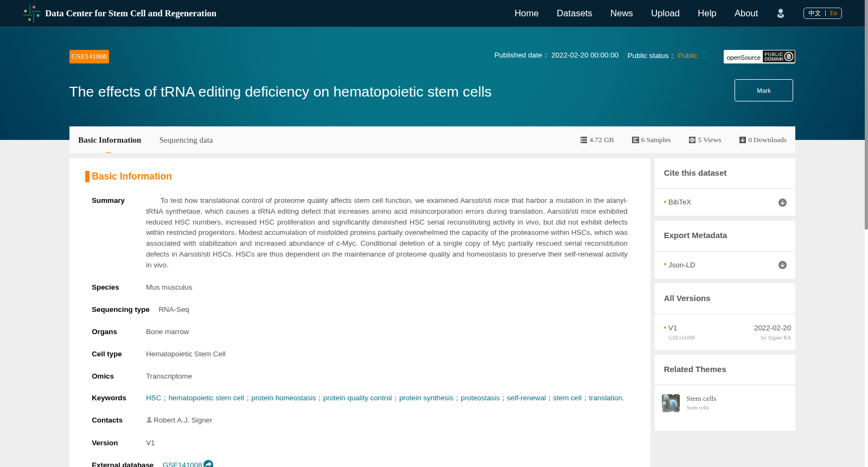Screen dimensions: 868x467
Task: Open the News menu item
Action: (x=621, y=13)
